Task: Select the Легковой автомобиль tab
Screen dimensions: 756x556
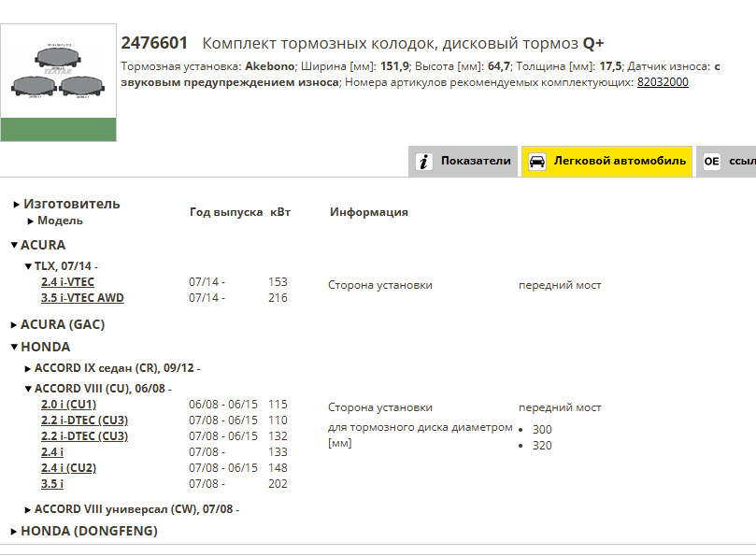Action: point(607,160)
